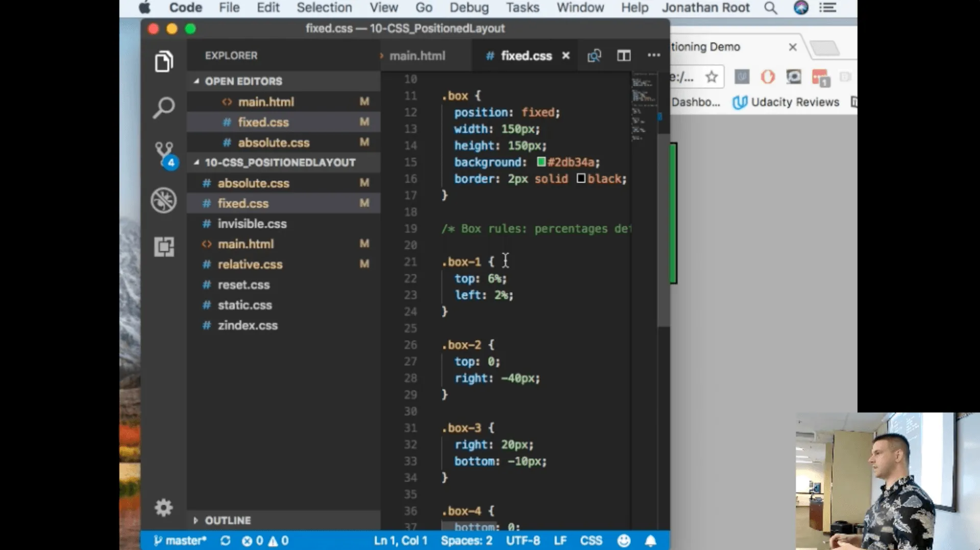Open the Debug menu
The height and width of the screenshot is (550, 980).
(x=469, y=8)
